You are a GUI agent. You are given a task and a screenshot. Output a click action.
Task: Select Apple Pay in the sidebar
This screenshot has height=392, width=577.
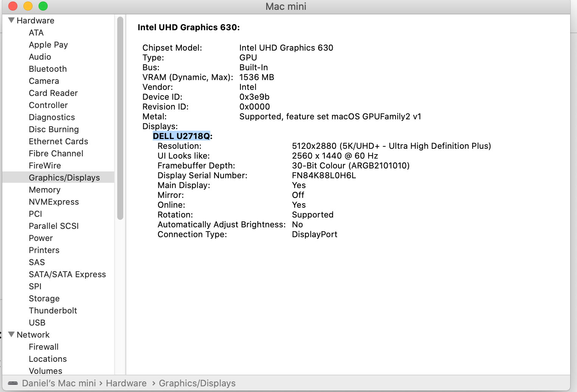click(x=48, y=45)
